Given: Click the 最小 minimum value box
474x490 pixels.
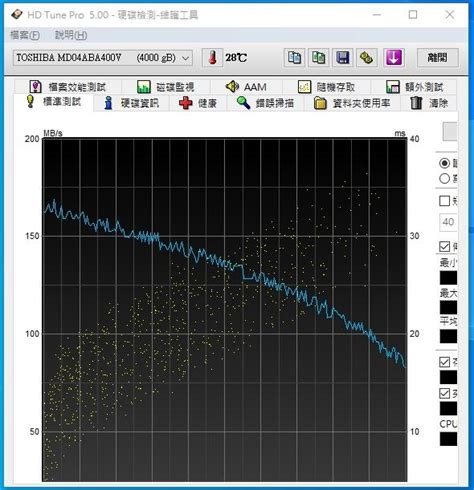Looking at the screenshot, I should [449, 278].
